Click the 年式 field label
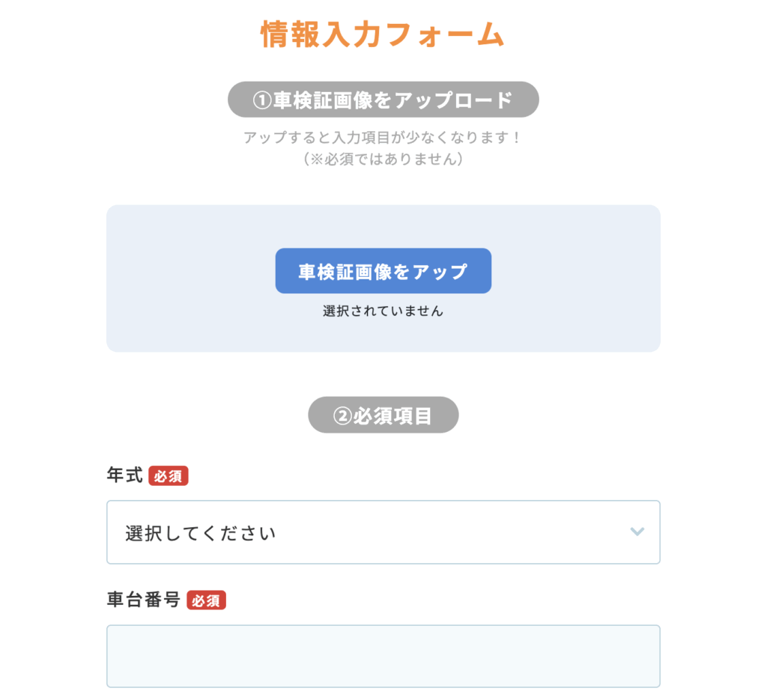This screenshot has width=767, height=700. pos(124,476)
